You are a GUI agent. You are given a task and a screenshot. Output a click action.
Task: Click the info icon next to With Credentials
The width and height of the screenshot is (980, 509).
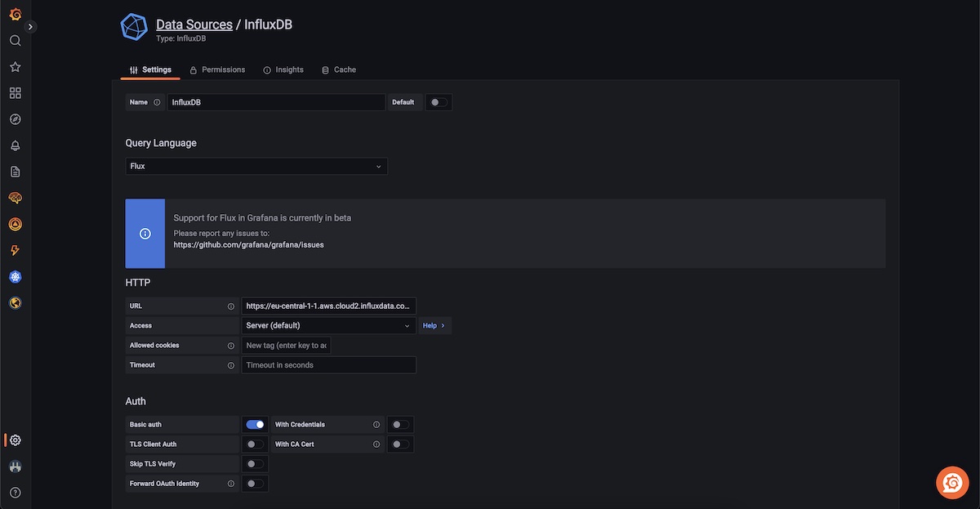point(376,425)
